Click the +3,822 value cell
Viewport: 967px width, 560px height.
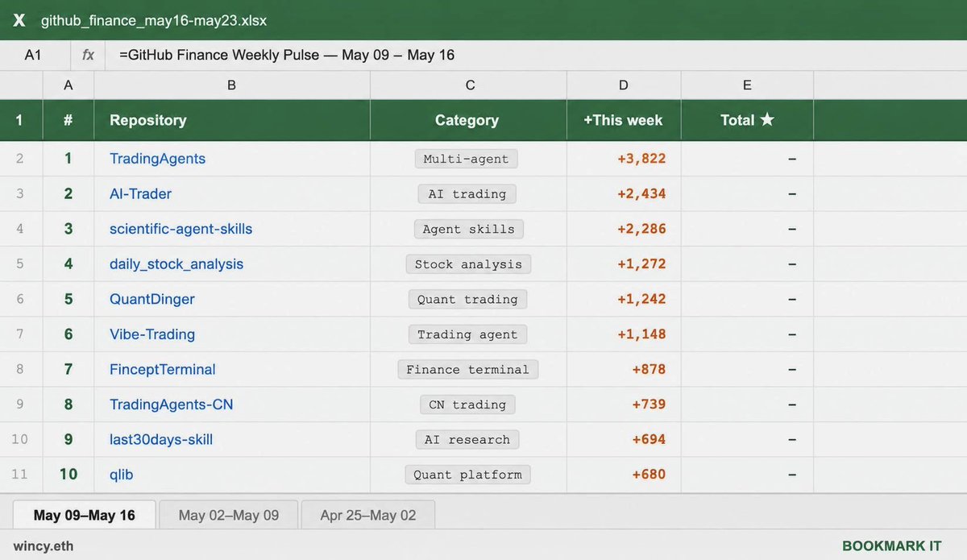624,159
